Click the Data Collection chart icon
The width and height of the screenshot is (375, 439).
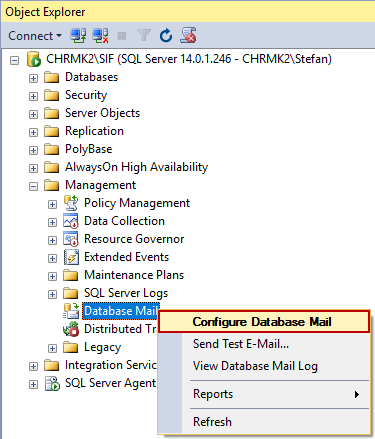(71, 221)
